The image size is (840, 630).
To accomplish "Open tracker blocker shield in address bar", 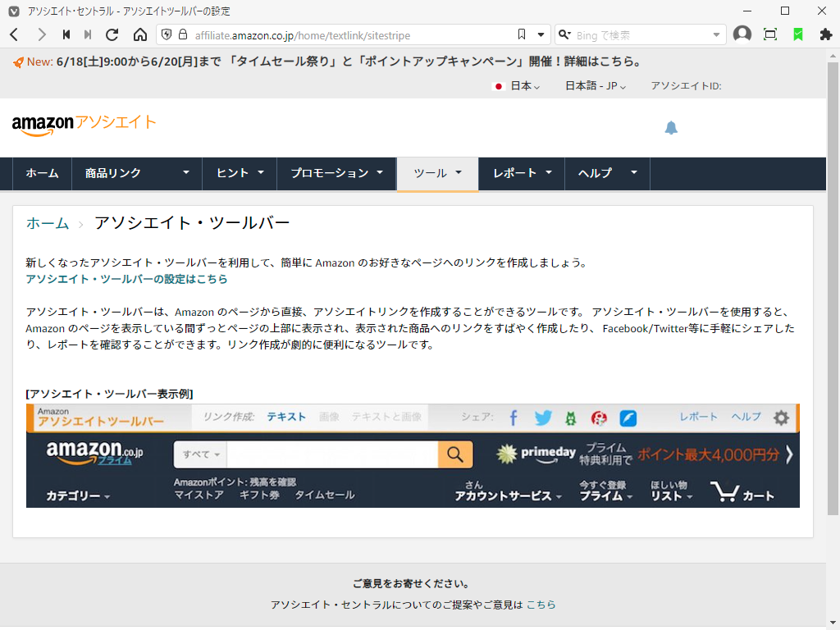I will pyautogui.click(x=167, y=34).
